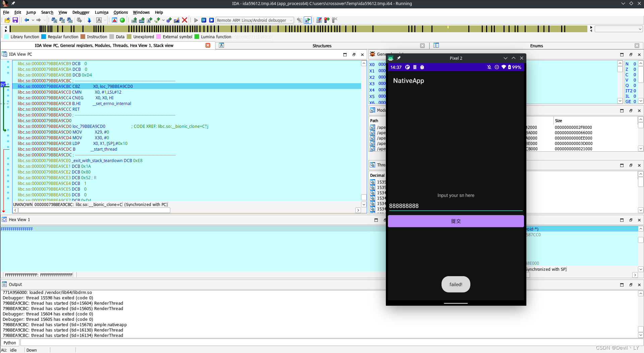Screen dimensions: 644x353
Task: Start the process with the play button
Action: 196,20
